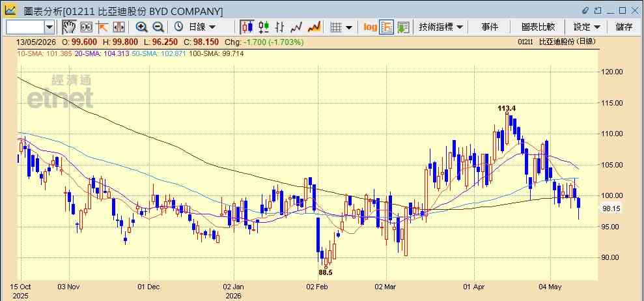Click the 120.00 price axis label

pos(612,72)
